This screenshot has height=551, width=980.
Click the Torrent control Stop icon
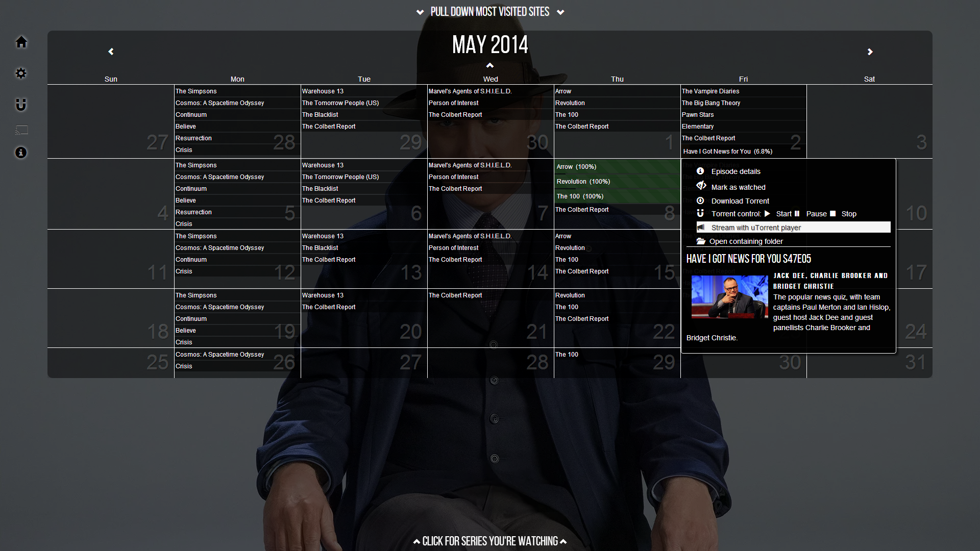(x=835, y=213)
